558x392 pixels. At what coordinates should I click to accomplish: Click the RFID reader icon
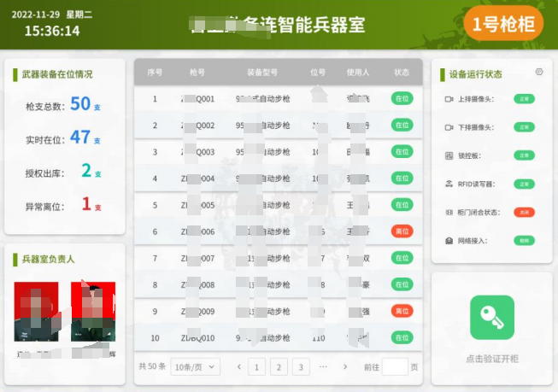point(449,184)
